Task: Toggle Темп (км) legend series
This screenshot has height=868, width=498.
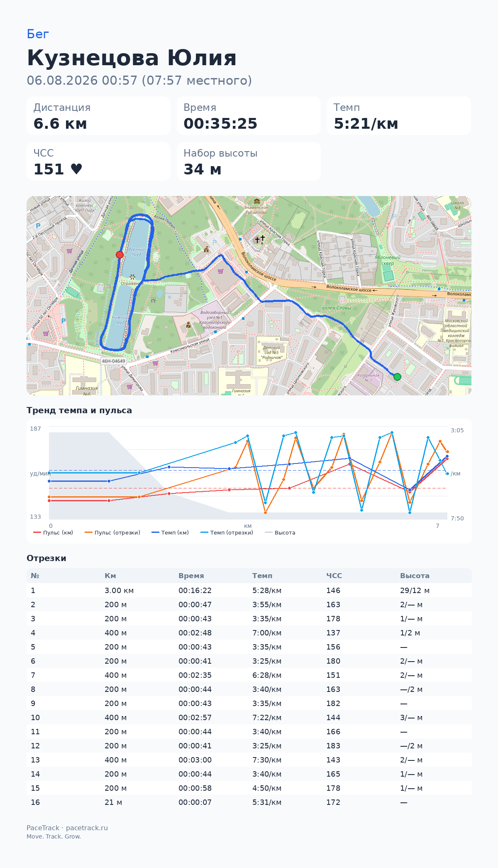Action: point(170,532)
